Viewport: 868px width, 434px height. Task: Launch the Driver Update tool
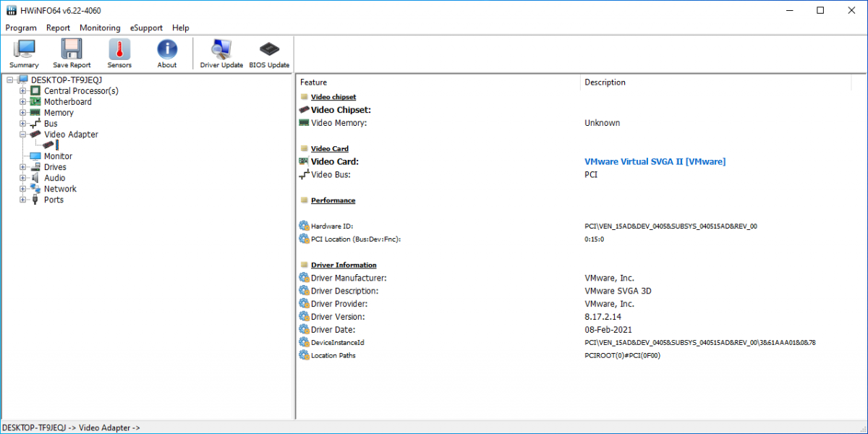coord(221,49)
